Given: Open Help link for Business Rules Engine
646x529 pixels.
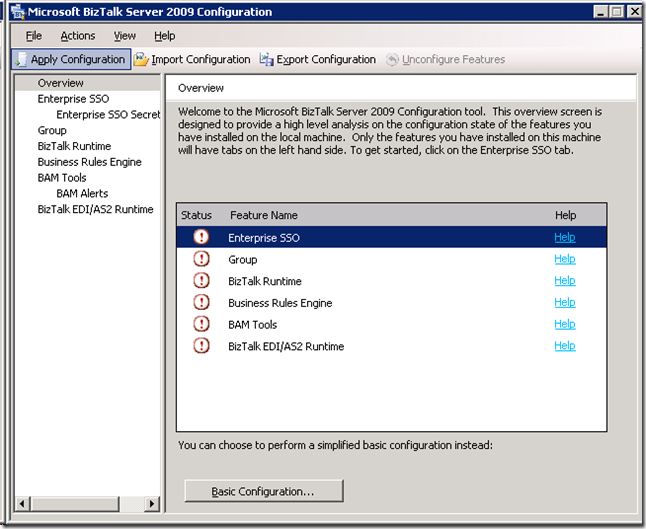Looking at the screenshot, I should (x=564, y=302).
